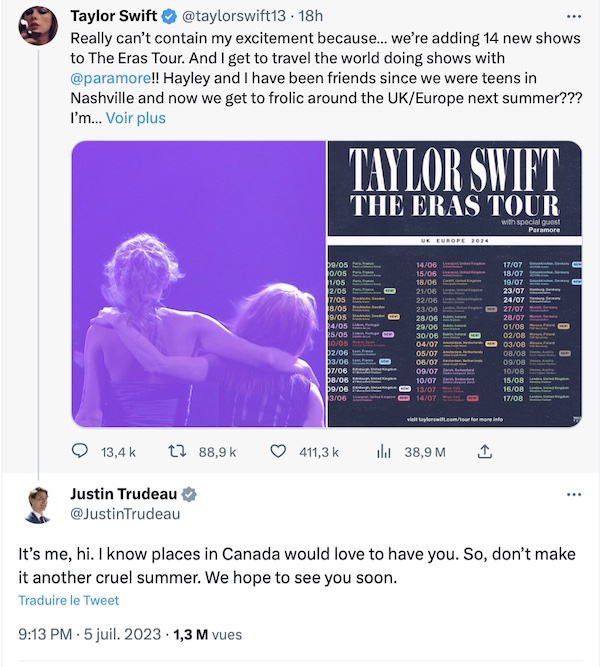Open Taylor Swift's profile avatar
This screenshot has width=600, height=667.
[x=38, y=25]
